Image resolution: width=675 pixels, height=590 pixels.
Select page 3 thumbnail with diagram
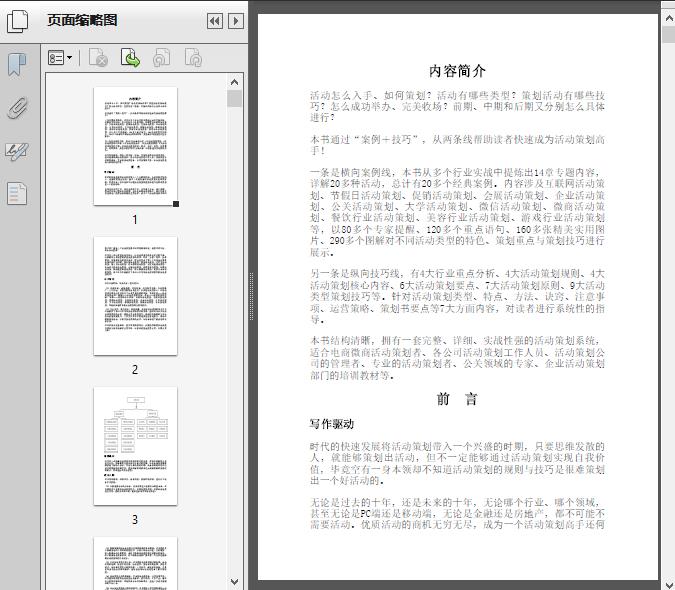click(x=135, y=445)
